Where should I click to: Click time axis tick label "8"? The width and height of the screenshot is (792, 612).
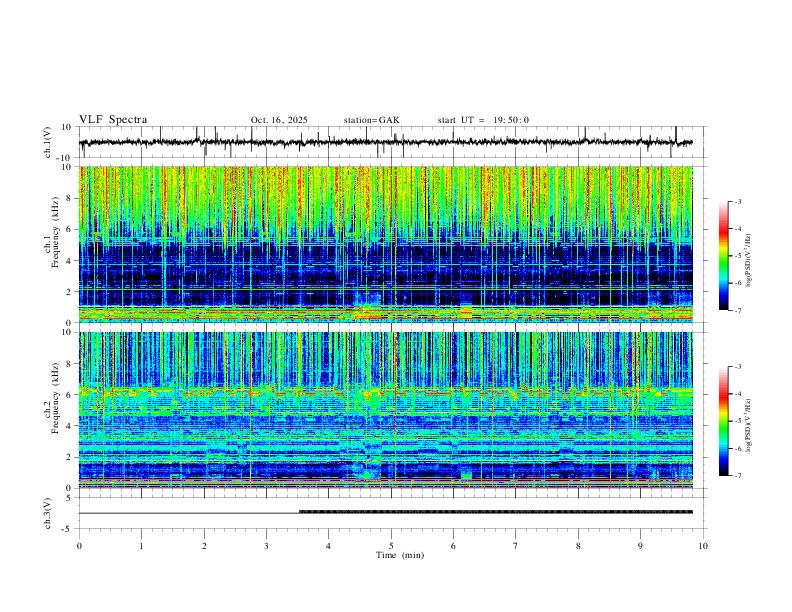coord(578,546)
